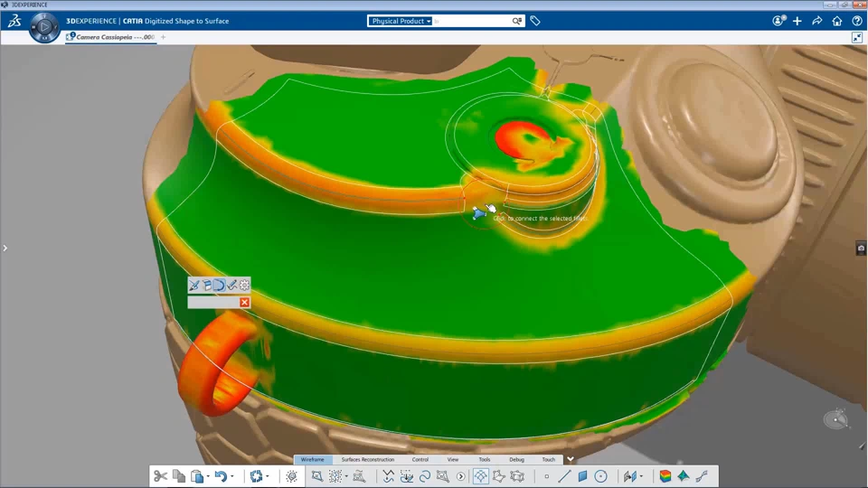The image size is (868, 488).
Task: Collapse the action bar with chevron
Action: pyautogui.click(x=571, y=459)
